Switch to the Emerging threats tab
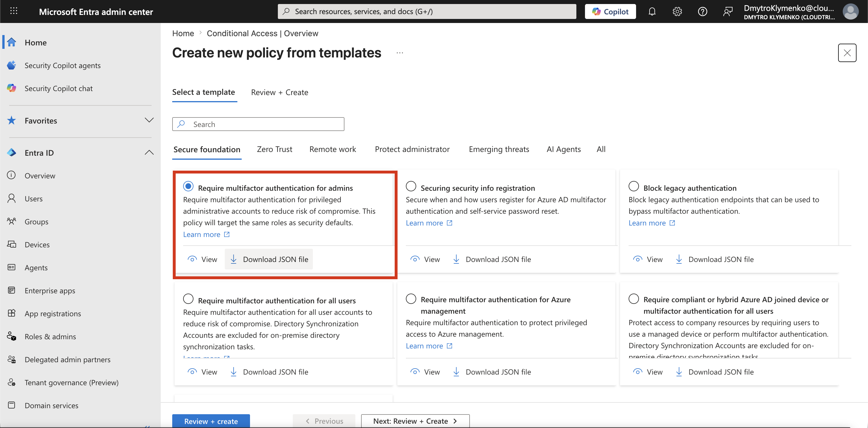Screen dimensions: 868x428 [x=499, y=149]
